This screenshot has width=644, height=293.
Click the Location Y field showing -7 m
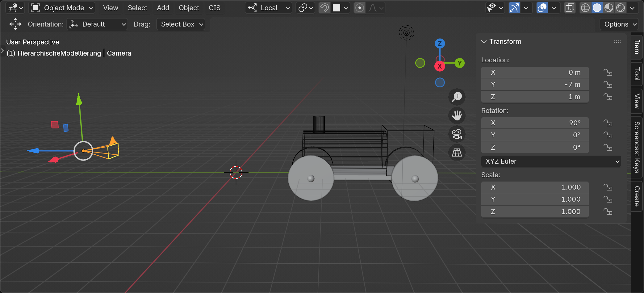point(535,85)
